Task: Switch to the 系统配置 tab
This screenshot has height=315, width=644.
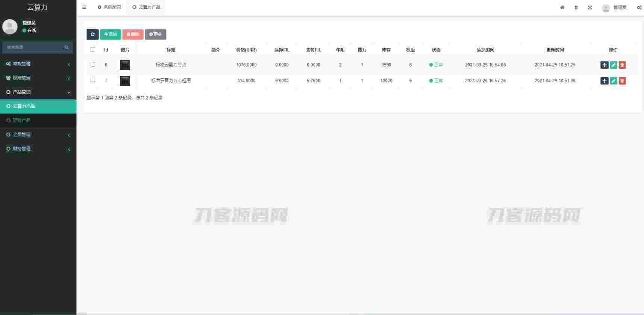Action: point(109,7)
